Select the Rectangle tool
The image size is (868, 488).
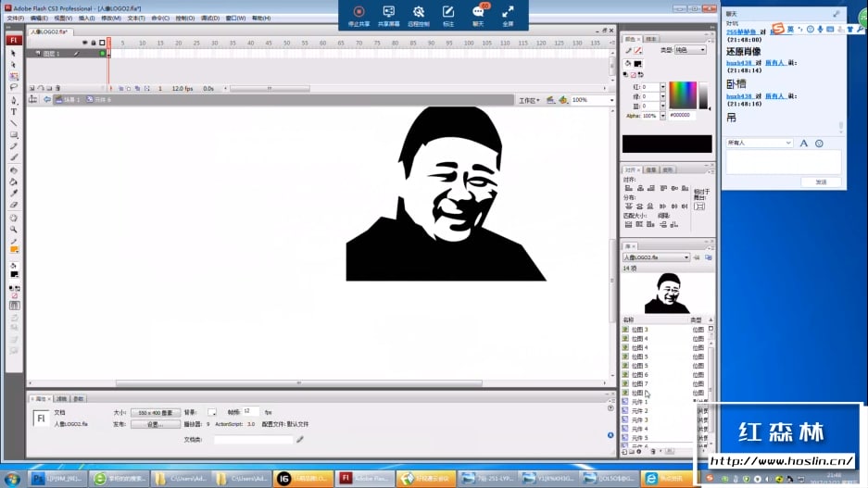(14, 135)
